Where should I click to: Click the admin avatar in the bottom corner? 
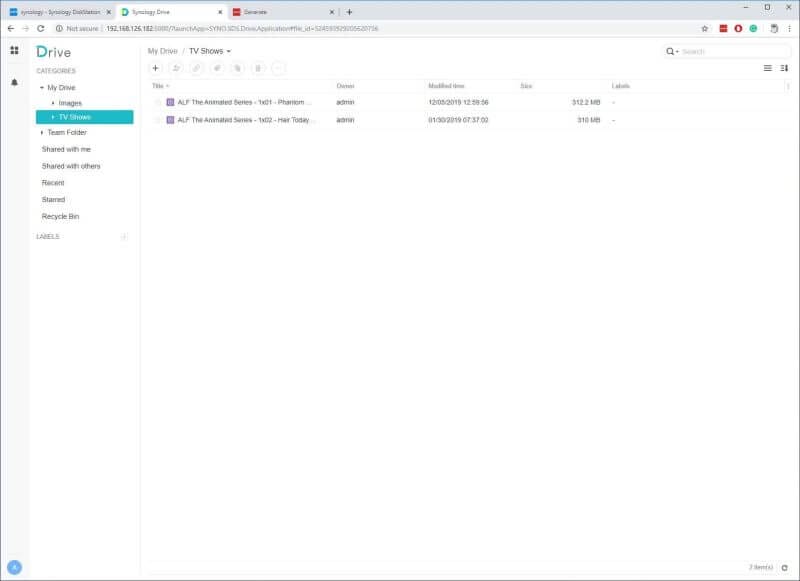pyautogui.click(x=12, y=569)
